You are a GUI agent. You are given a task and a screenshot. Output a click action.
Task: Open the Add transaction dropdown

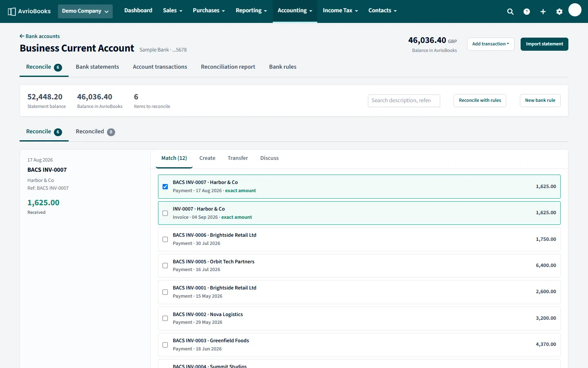click(x=490, y=44)
